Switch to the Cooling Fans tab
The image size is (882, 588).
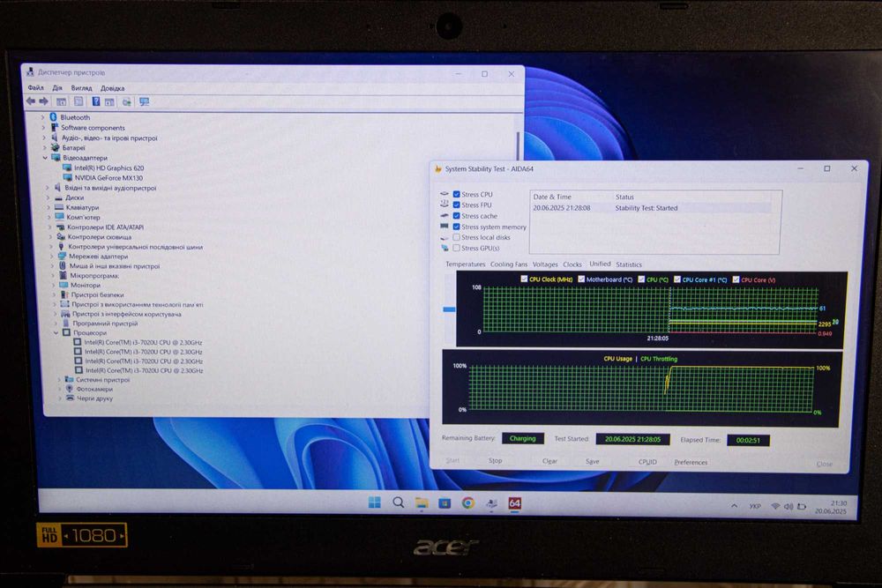tap(509, 264)
